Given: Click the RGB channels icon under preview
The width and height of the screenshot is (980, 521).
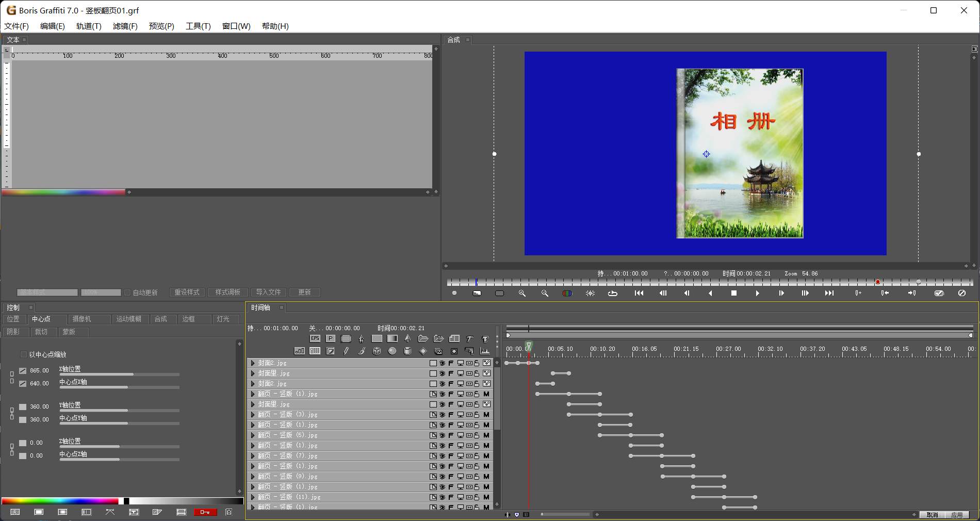Looking at the screenshot, I should [567, 293].
